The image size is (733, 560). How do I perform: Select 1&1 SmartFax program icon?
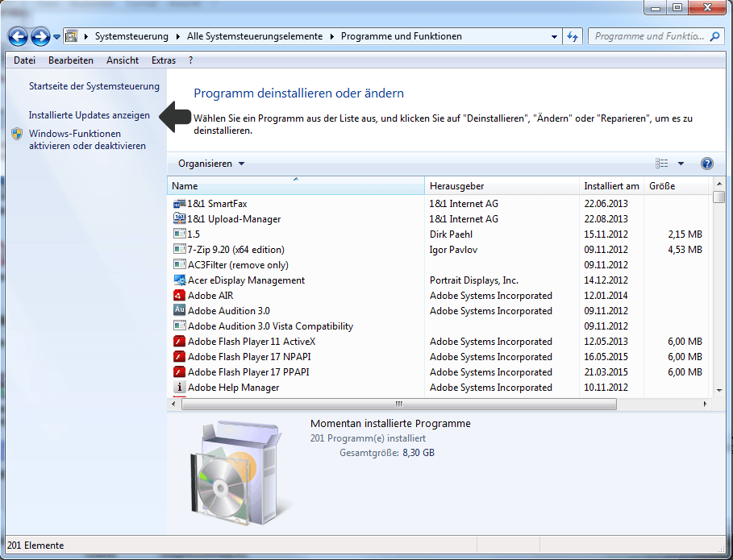point(180,204)
